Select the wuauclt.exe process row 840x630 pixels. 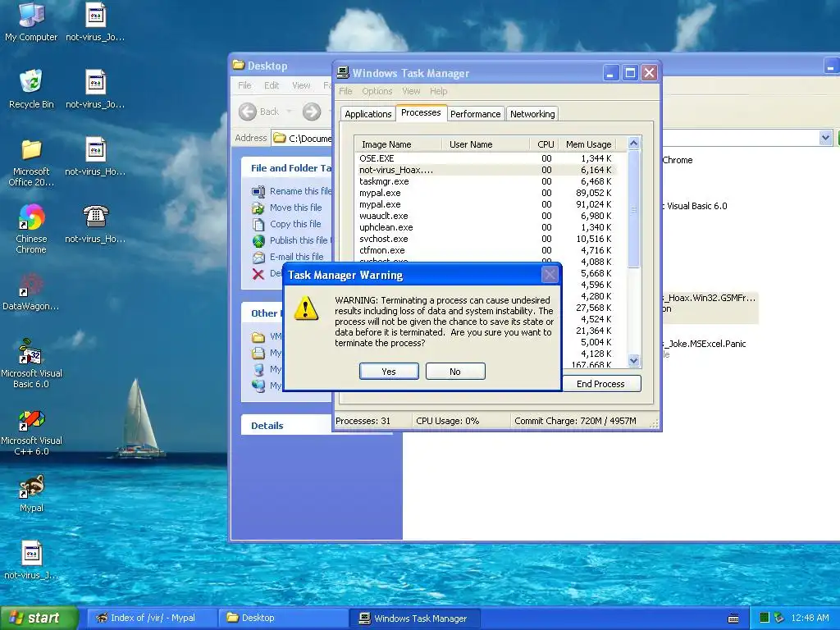click(x=486, y=216)
